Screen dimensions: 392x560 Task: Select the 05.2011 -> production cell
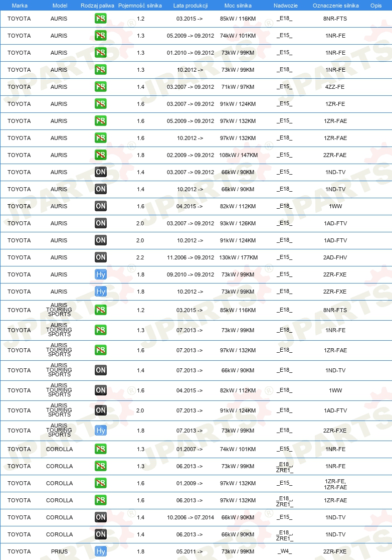[x=189, y=551]
